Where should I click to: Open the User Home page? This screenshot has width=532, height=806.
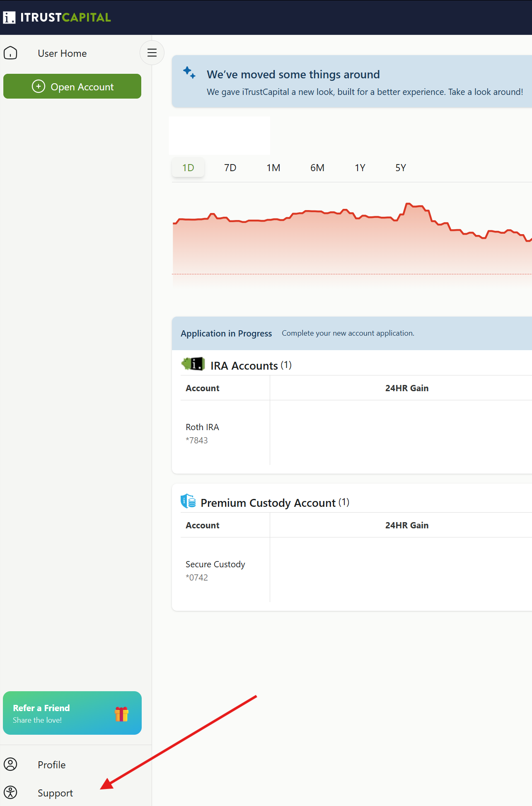point(62,53)
